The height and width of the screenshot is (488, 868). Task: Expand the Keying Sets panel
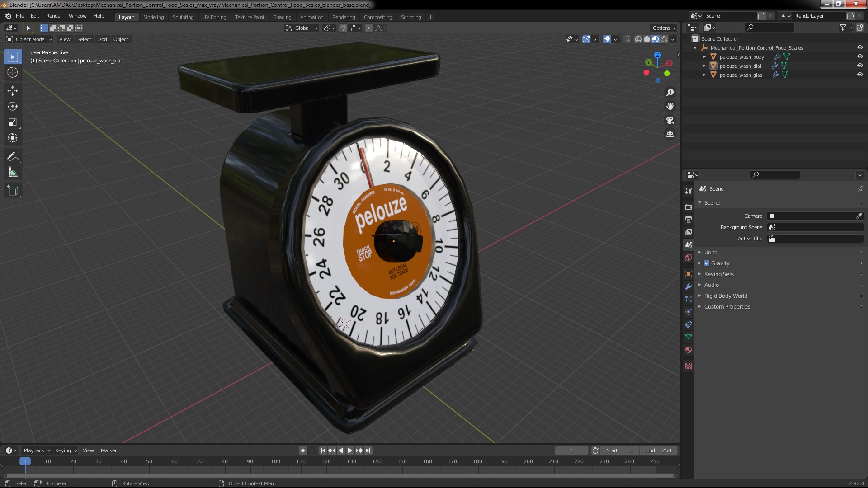719,274
